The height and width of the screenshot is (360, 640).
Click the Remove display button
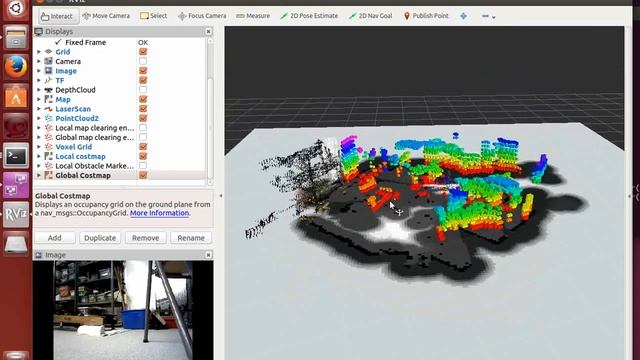(145, 238)
